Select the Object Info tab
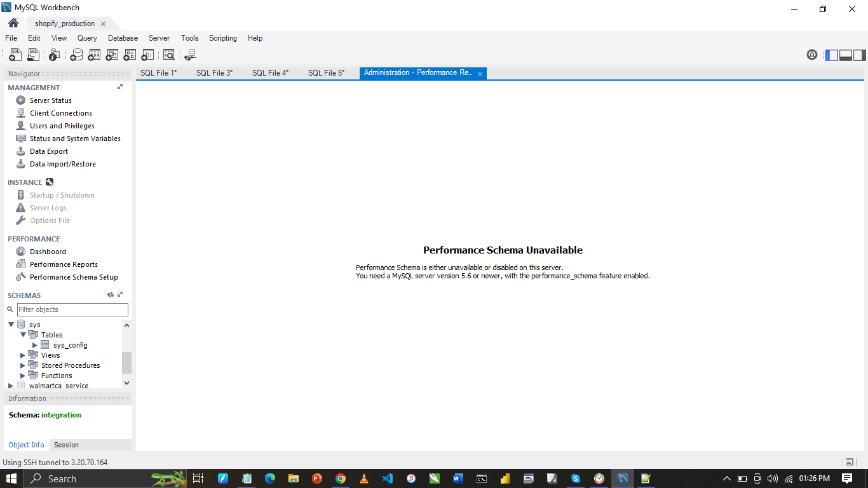 27,445
